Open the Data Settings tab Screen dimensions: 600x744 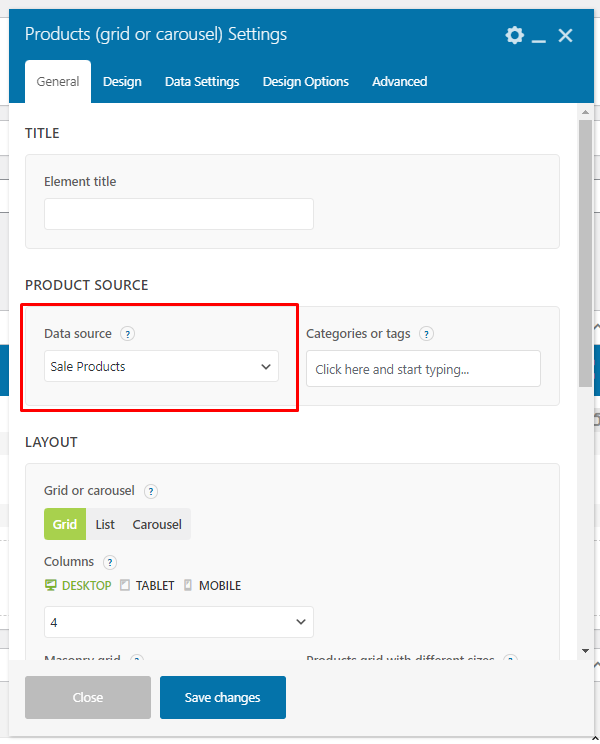click(202, 82)
